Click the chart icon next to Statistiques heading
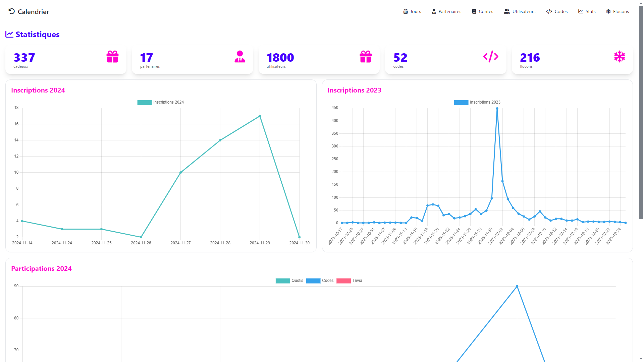Screen dimensions: 644x362 point(9,34)
